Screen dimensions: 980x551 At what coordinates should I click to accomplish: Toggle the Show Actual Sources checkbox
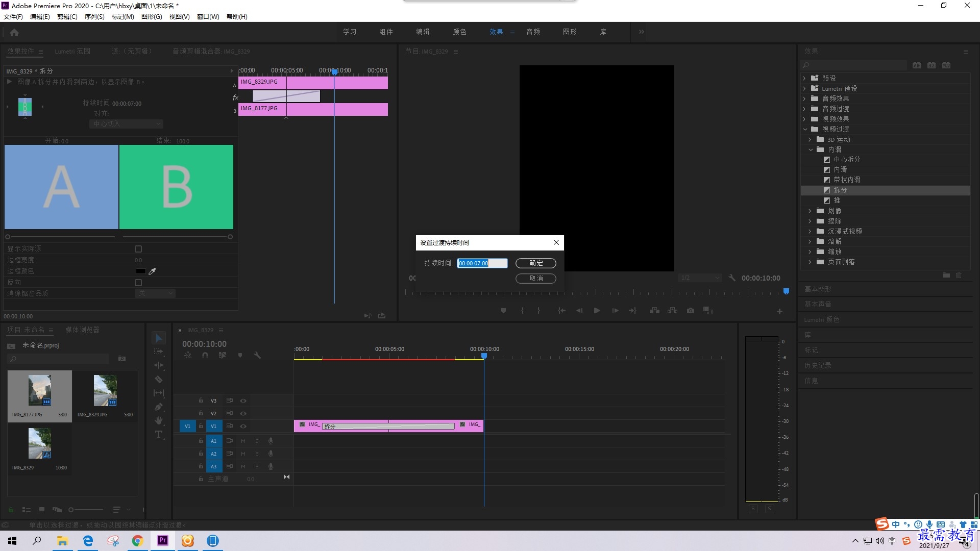(x=138, y=249)
